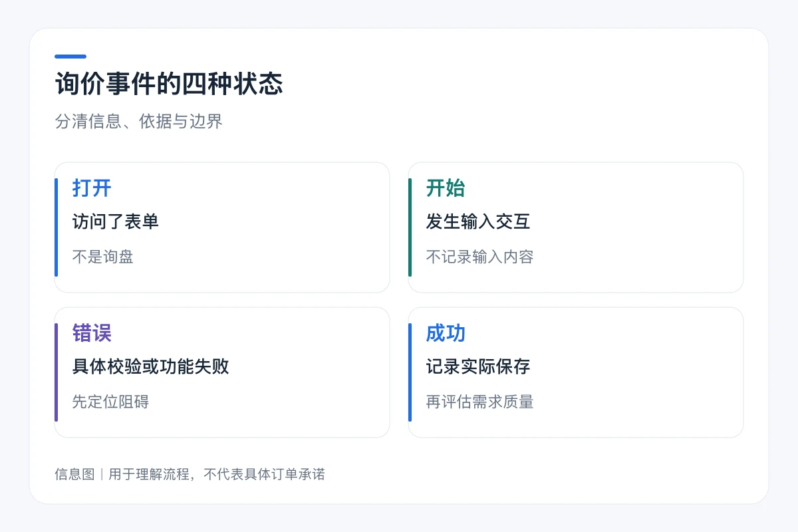Click the subtitle 分清信息、依据与边界

(139, 122)
